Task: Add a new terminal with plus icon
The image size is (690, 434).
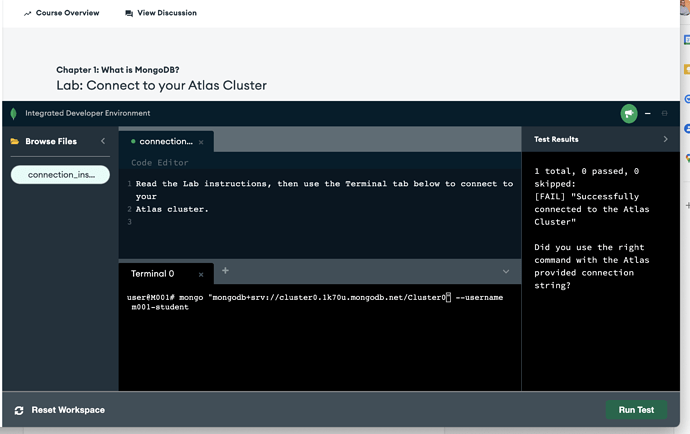Action: [225, 271]
